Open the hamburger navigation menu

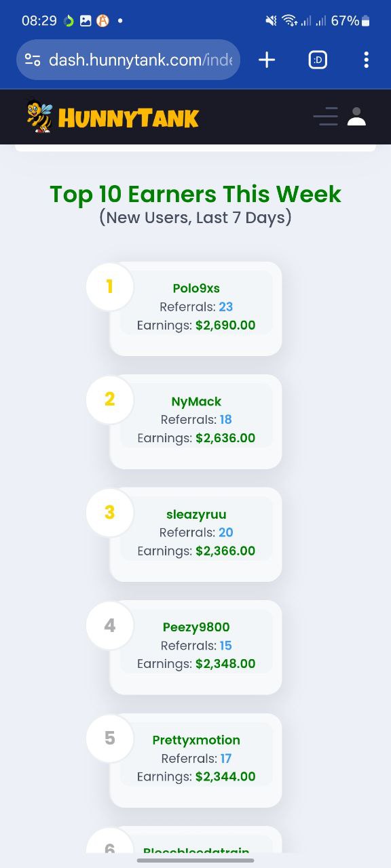click(326, 117)
